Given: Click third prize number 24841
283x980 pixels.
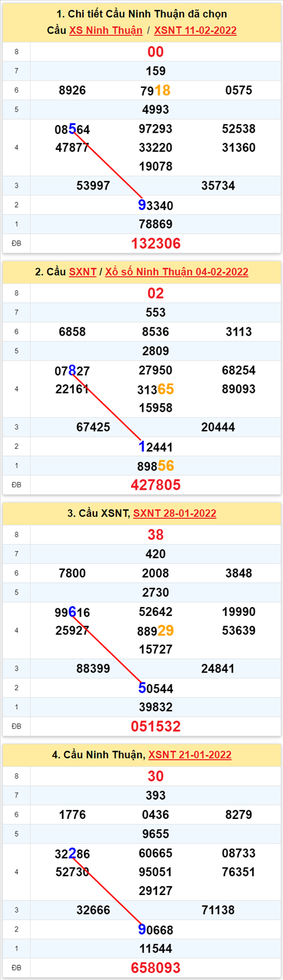Looking at the screenshot, I should pyautogui.click(x=218, y=668).
